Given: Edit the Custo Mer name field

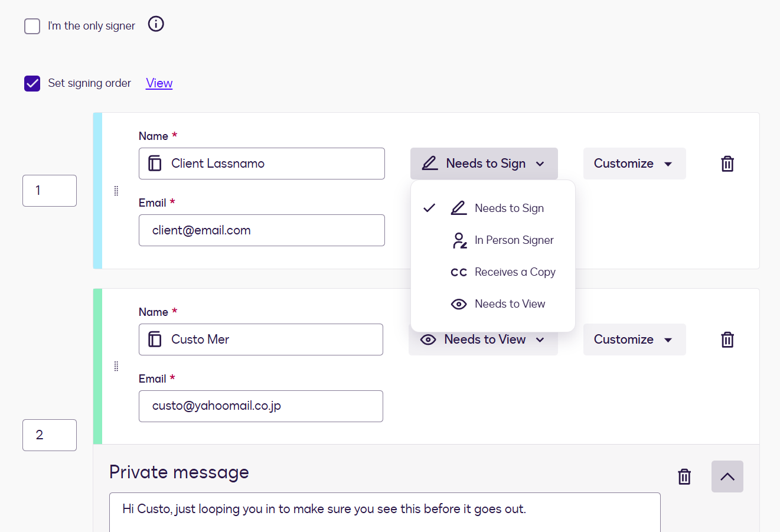Looking at the screenshot, I should tap(261, 340).
